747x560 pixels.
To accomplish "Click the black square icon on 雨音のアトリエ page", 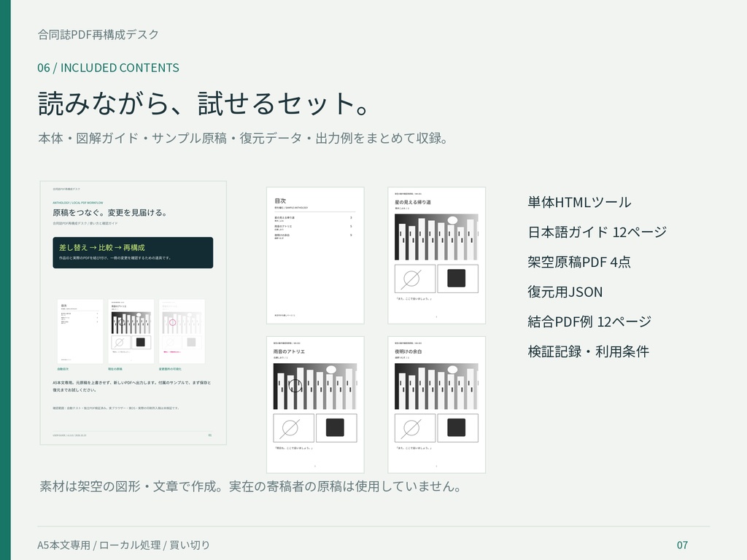I will point(336,428).
